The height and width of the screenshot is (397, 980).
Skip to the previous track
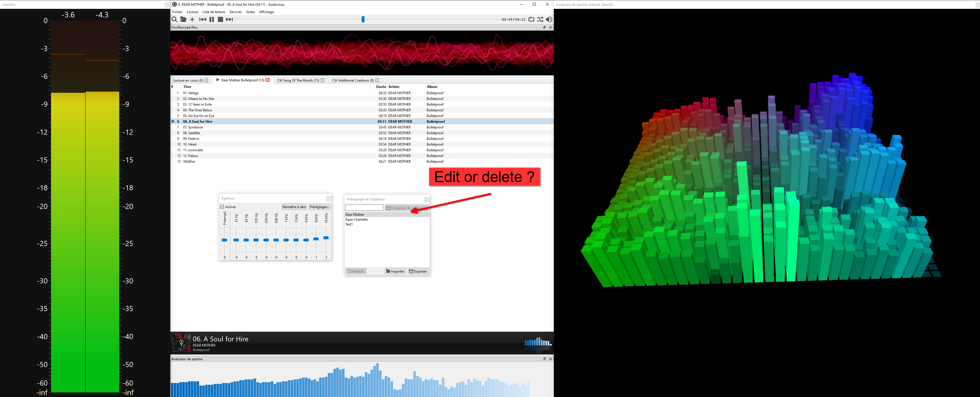pos(203,19)
